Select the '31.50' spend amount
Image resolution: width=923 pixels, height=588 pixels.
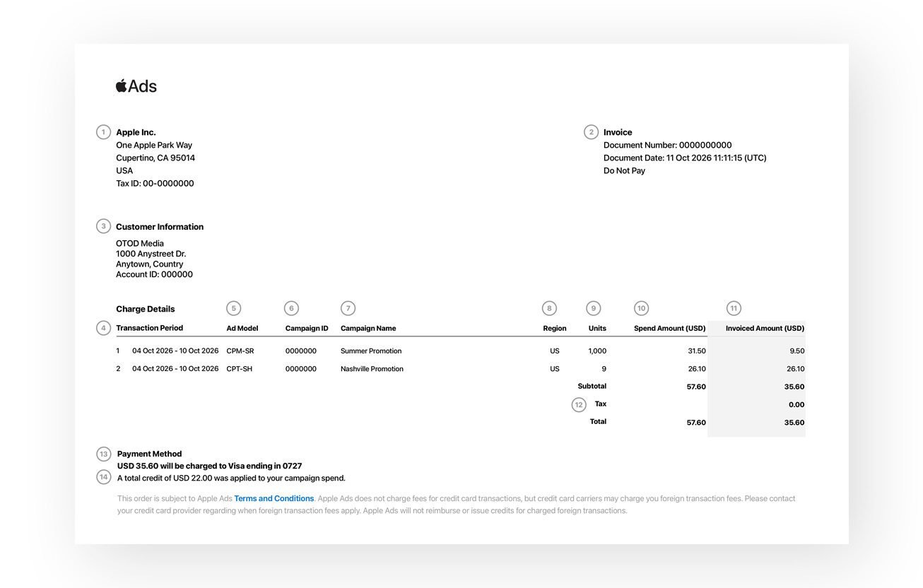(x=697, y=351)
